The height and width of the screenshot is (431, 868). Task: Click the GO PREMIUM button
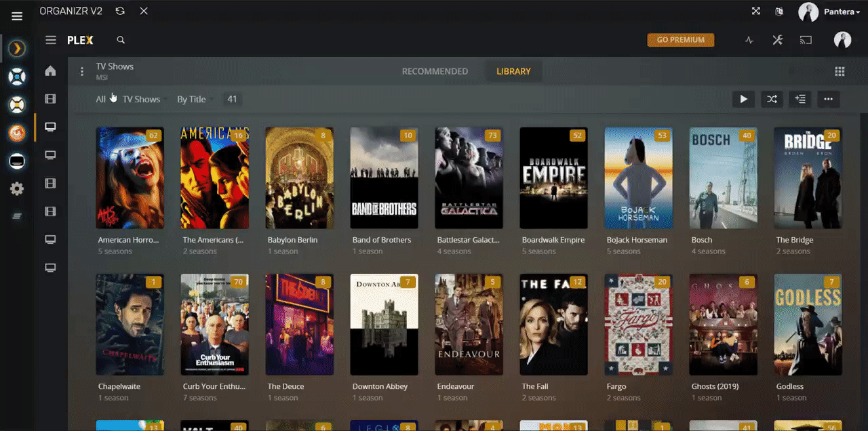click(681, 40)
